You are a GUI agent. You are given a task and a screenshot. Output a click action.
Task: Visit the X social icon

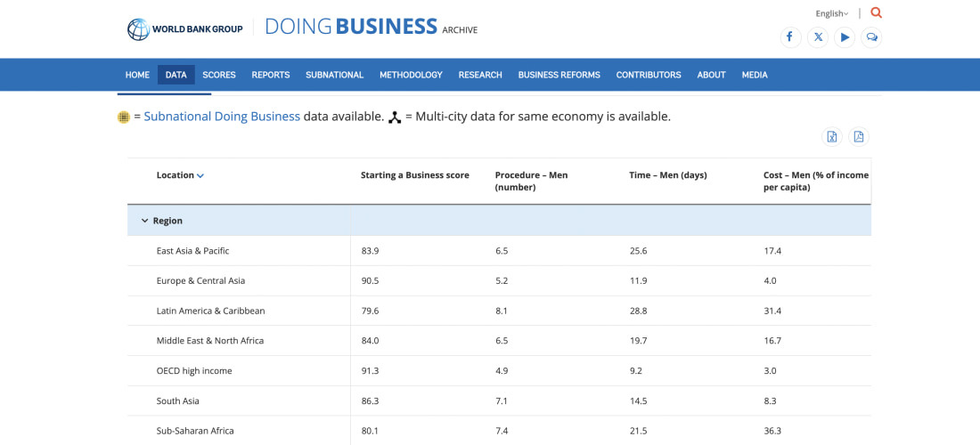coord(818,37)
